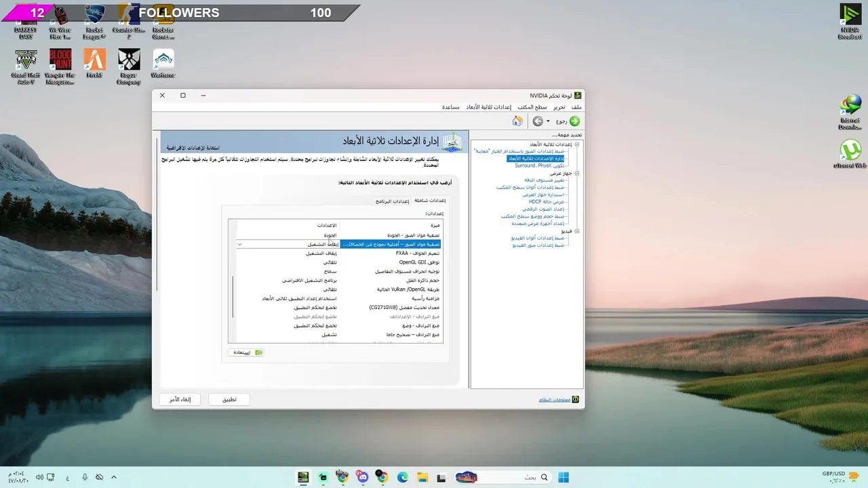Click the volume icon in system tray
The width and height of the screenshot is (868, 488).
point(39,478)
